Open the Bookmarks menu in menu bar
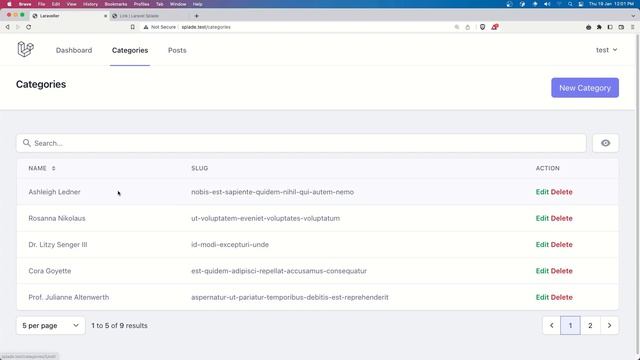 [x=116, y=4]
